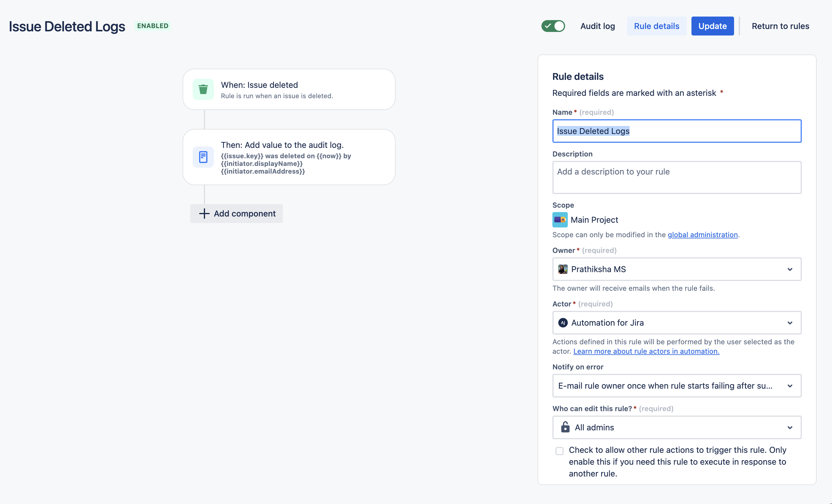The width and height of the screenshot is (832, 504).
Task: Open the Owner dropdown
Action: click(676, 269)
